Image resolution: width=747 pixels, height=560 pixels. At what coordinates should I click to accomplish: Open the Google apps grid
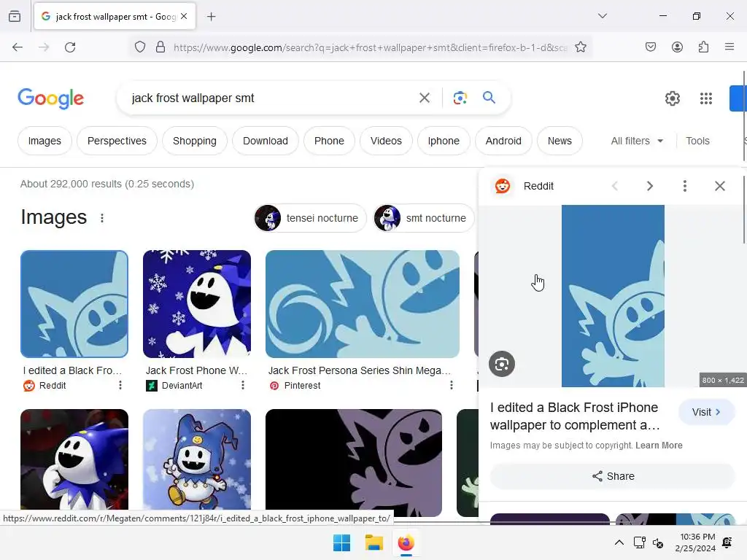[x=706, y=98]
